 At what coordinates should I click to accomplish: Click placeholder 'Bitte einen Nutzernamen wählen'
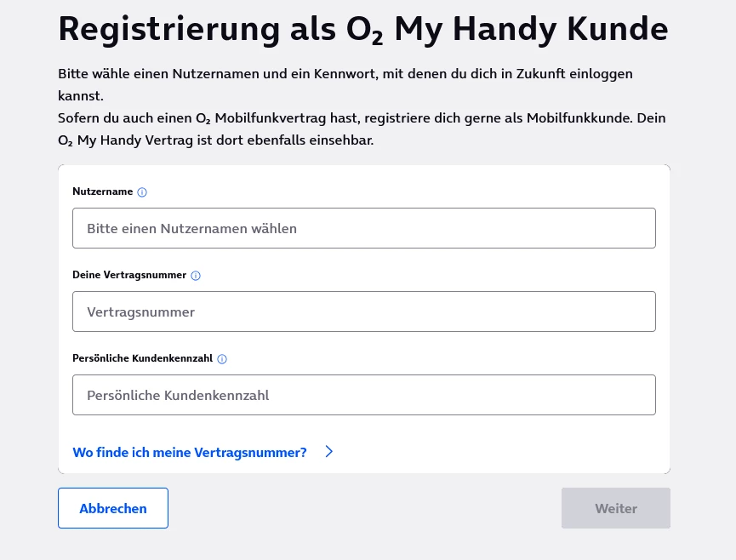coord(191,228)
